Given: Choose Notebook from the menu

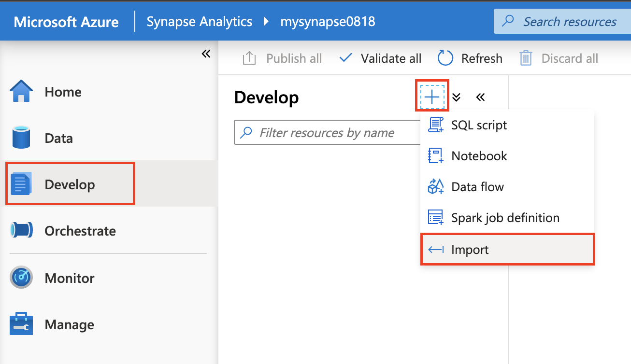Looking at the screenshot, I should point(507,156).
